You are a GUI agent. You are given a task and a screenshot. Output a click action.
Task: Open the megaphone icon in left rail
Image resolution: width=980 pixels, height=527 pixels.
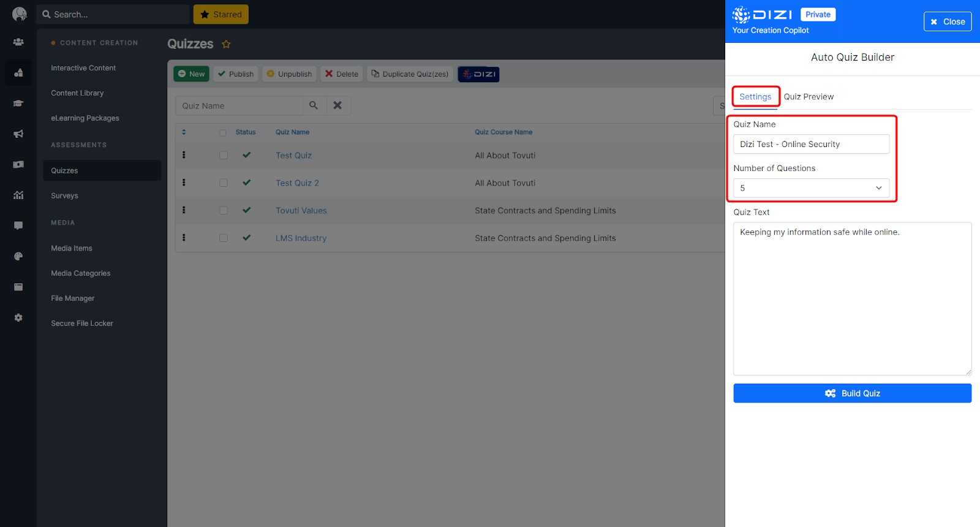point(18,134)
